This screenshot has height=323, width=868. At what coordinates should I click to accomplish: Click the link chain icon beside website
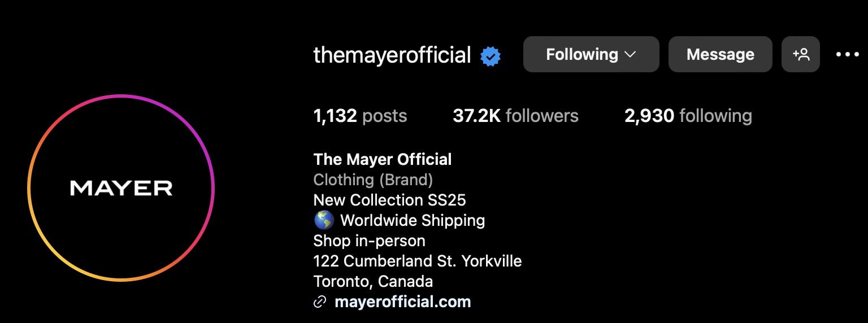tap(320, 302)
